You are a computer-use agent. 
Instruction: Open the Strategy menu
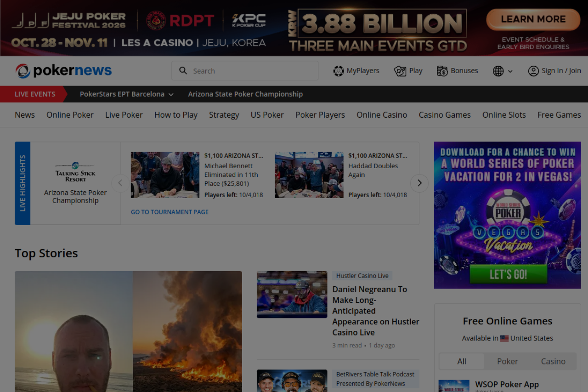tap(224, 115)
